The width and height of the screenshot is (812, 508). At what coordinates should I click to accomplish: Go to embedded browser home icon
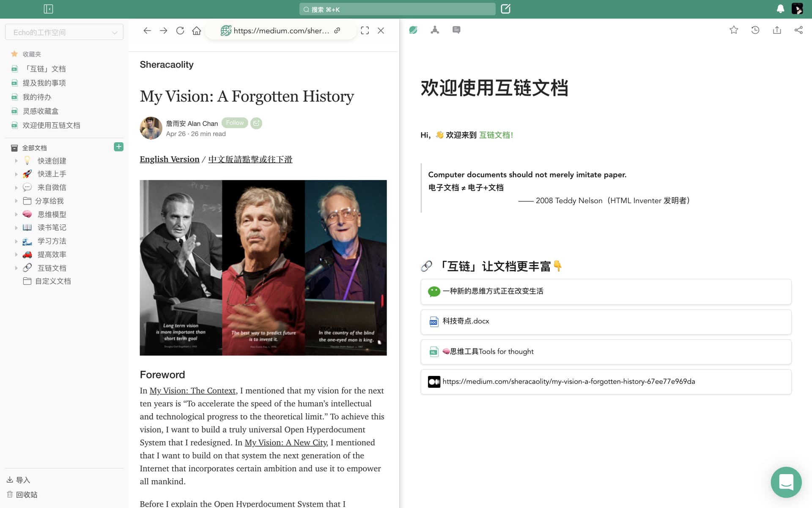tap(197, 30)
